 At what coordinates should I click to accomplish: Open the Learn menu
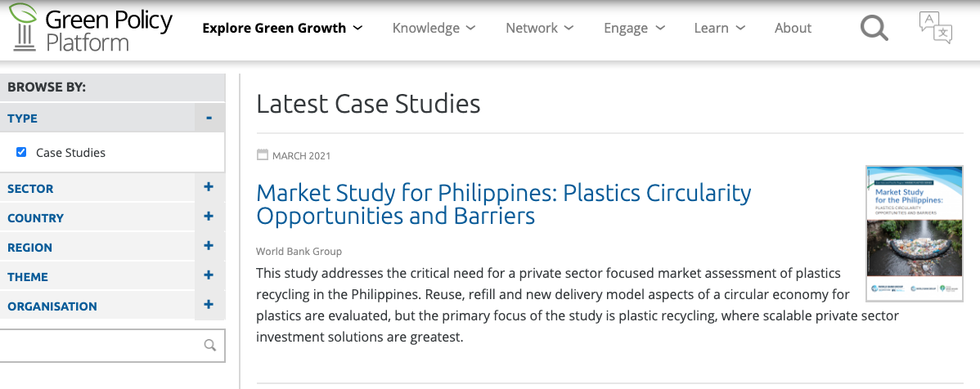(719, 29)
